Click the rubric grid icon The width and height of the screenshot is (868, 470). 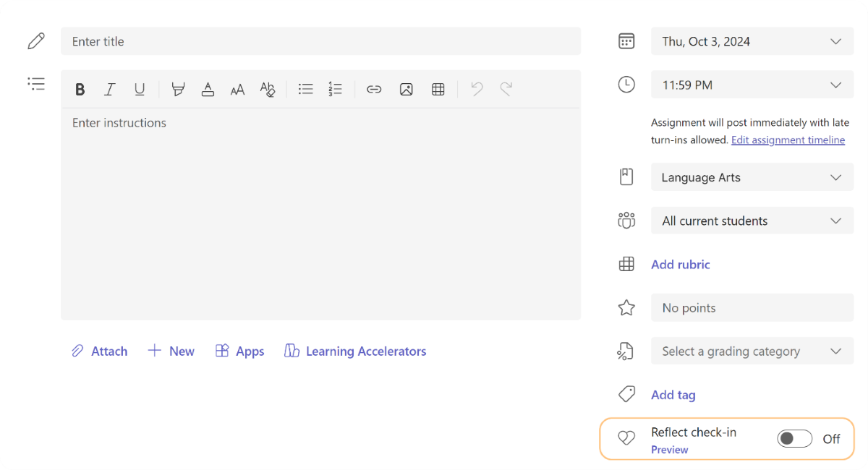pyautogui.click(x=626, y=265)
